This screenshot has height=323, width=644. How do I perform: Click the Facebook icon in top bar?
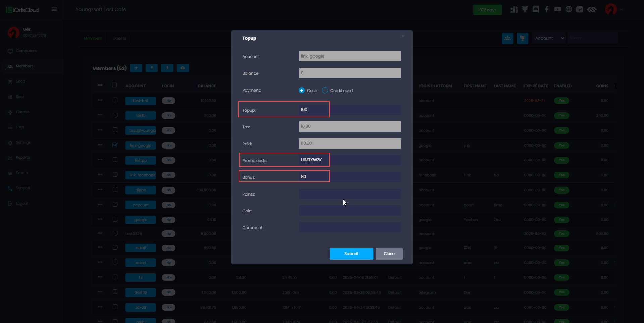pos(547,9)
